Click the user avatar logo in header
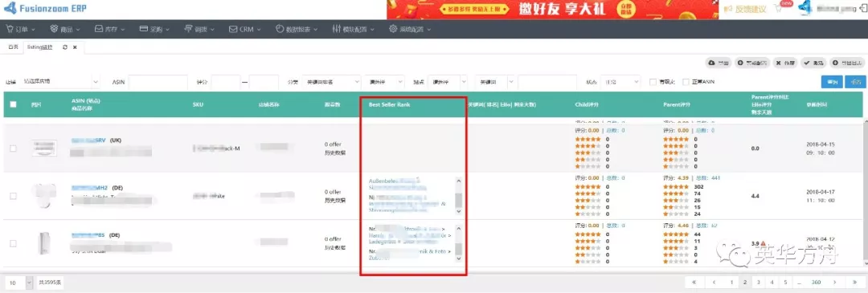 click(805, 8)
